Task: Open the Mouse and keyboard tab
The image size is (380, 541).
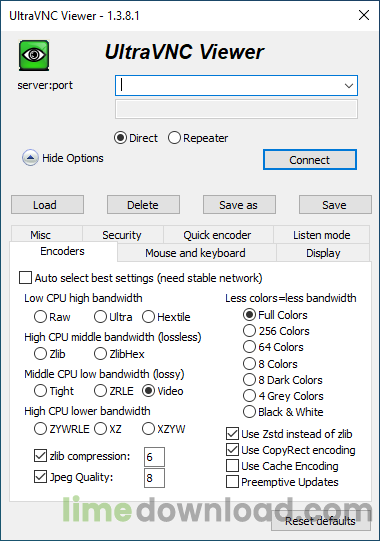Action: 197,253
